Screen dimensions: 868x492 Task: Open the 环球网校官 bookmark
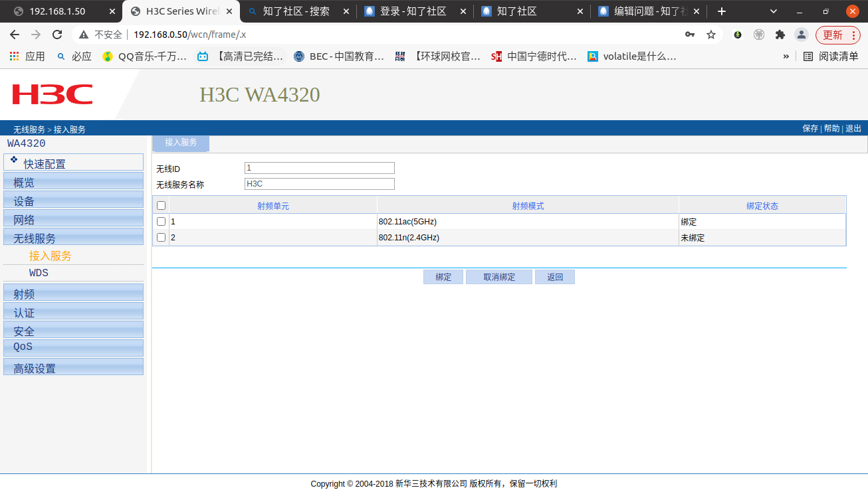click(x=437, y=56)
